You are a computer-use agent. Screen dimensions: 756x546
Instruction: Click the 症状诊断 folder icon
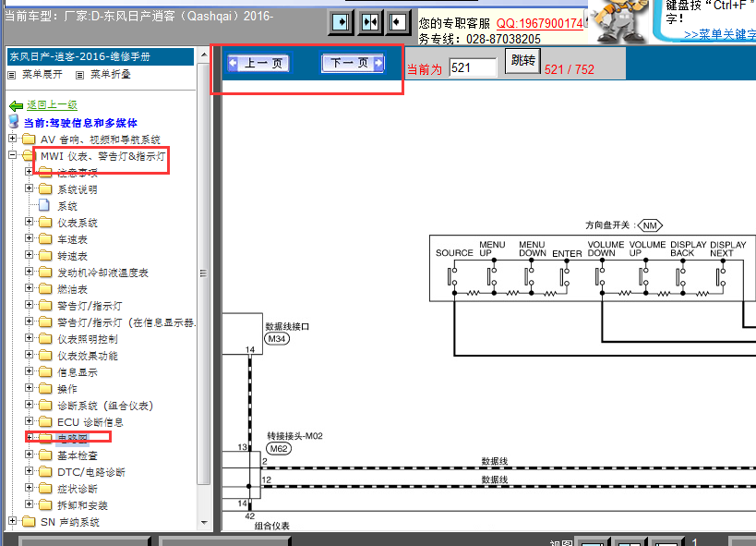click(x=45, y=489)
